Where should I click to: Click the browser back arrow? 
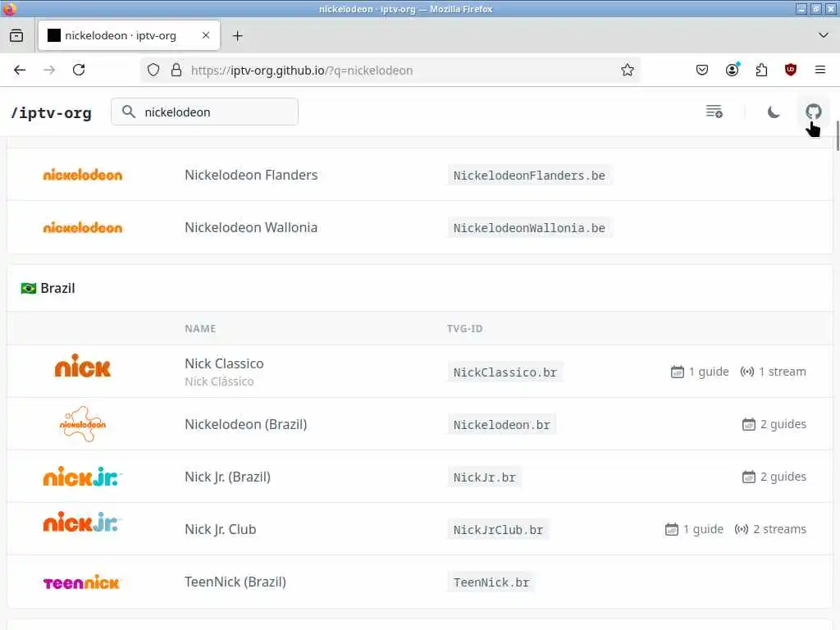pos(20,71)
